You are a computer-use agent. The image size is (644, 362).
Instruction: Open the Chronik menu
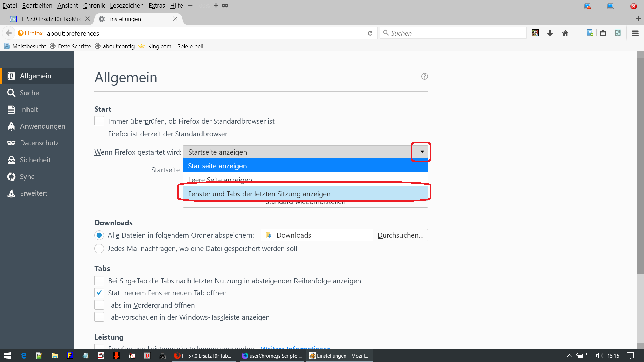[94, 5]
